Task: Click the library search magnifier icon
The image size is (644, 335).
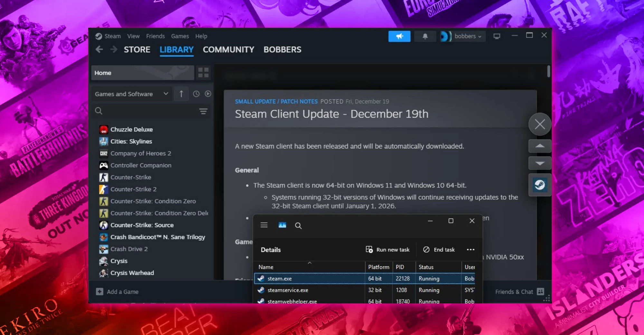Action: [99, 111]
